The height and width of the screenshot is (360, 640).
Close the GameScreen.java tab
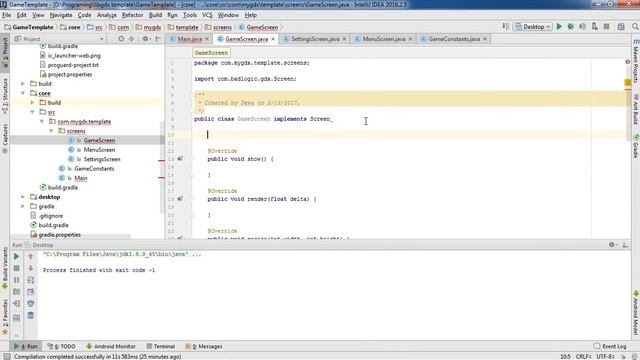273,39
